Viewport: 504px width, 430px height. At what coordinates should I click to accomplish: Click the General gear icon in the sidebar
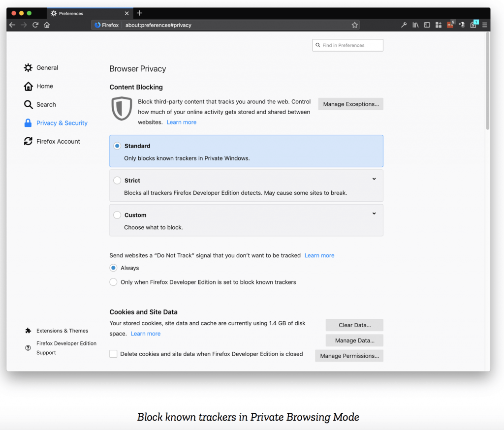pyautogui.click(x=28, y=67)
